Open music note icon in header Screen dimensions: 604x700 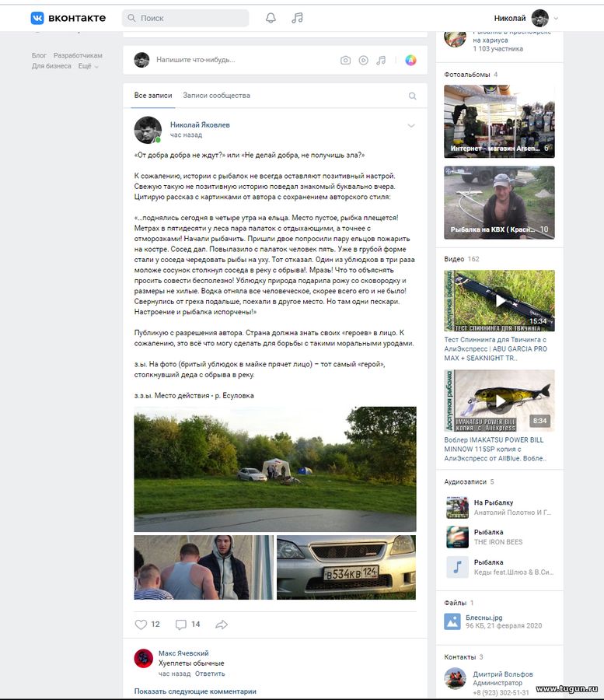click(x=297, y=18)
